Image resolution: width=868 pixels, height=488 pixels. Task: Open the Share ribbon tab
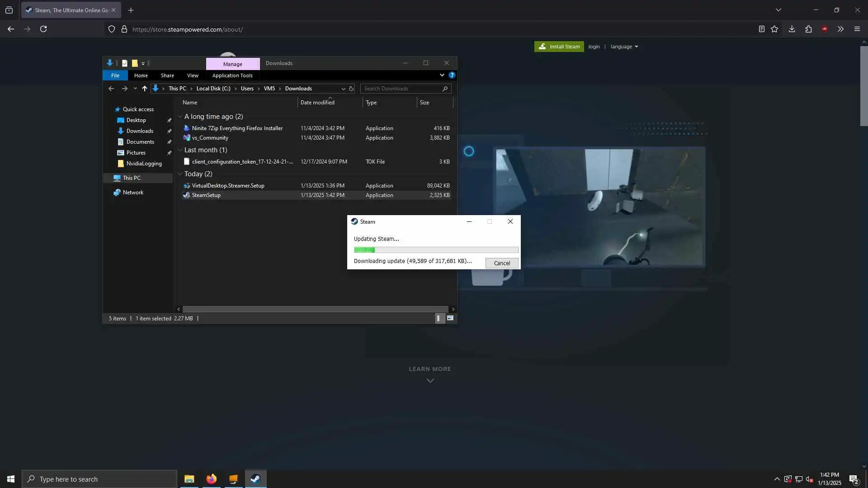click(x=167, y=75)
